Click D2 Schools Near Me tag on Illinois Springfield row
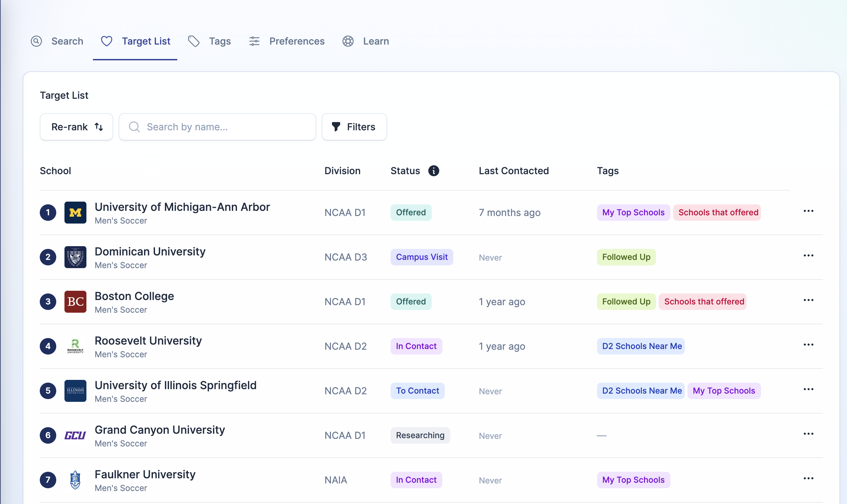 [x=641, y=391]
